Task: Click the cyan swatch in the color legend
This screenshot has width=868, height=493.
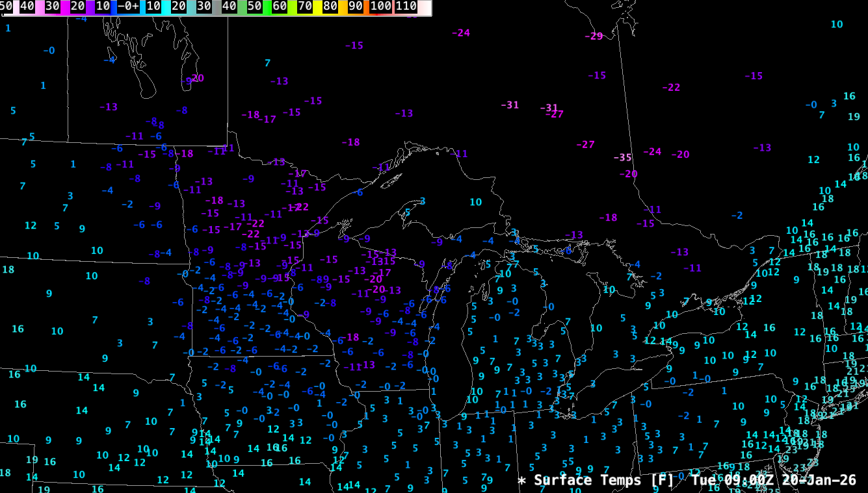Action: coord(165,6)
